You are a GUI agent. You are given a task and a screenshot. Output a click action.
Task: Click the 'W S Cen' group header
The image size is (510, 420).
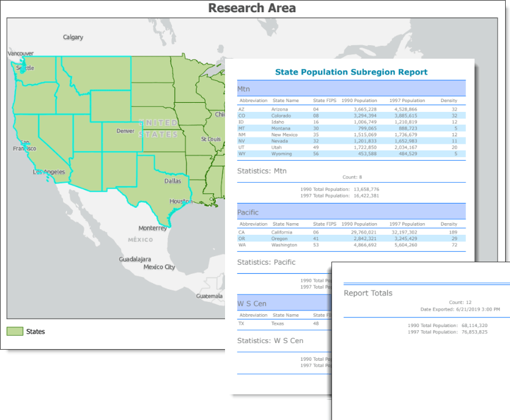[284, 303]
